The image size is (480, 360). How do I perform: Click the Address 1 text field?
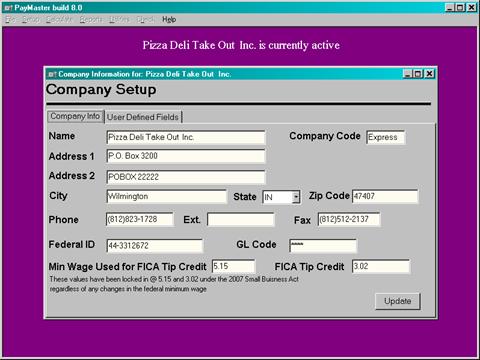186,156
